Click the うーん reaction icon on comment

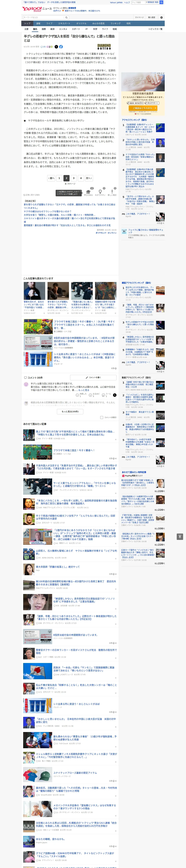103,395
